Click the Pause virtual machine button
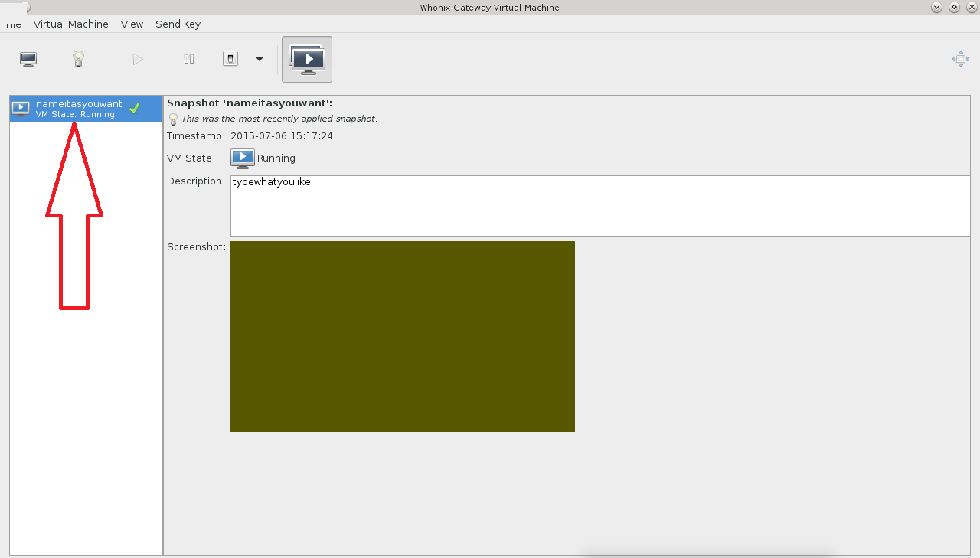Viewport: 980px width, 558px height. click(x=189, y=59)
